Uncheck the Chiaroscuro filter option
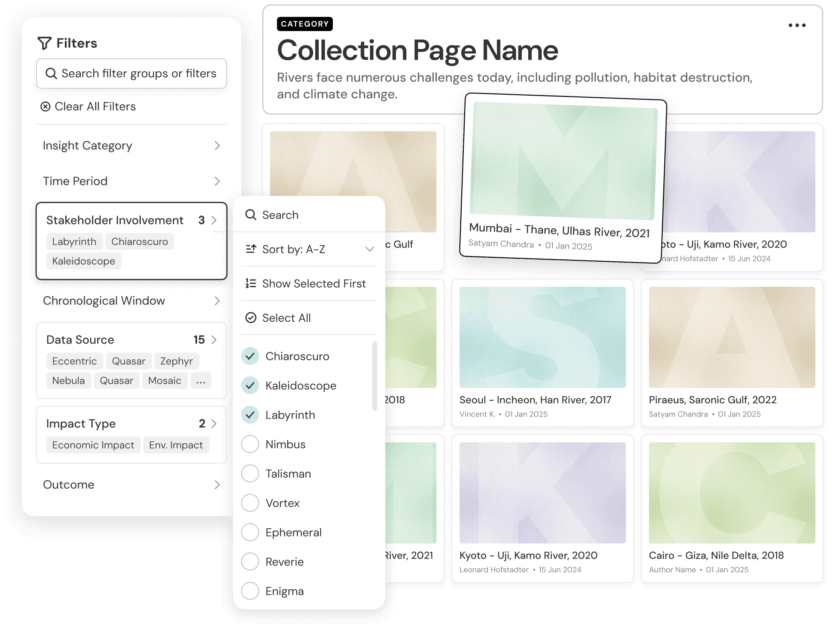Viewport: 832px width, 644px height. coord(250,356)
